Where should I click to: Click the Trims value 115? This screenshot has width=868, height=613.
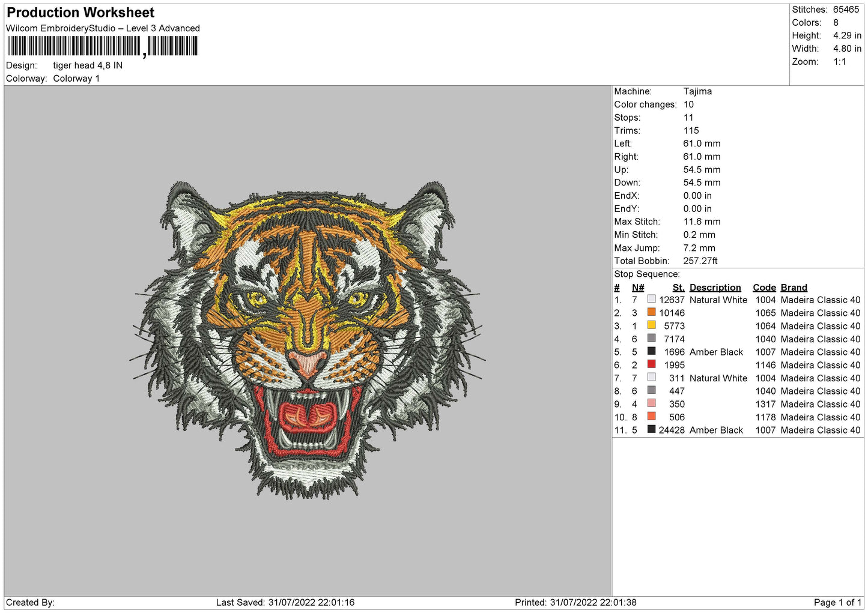[x=691, y=131]
